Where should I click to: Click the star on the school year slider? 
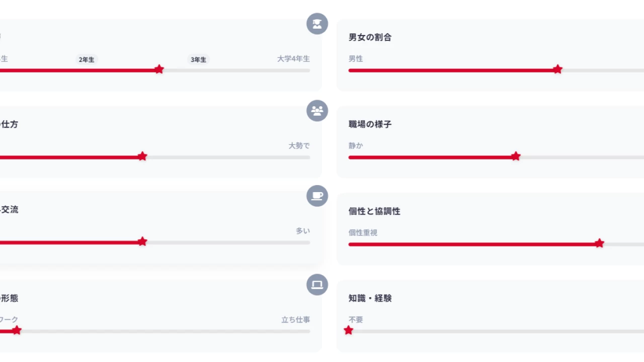159,69
